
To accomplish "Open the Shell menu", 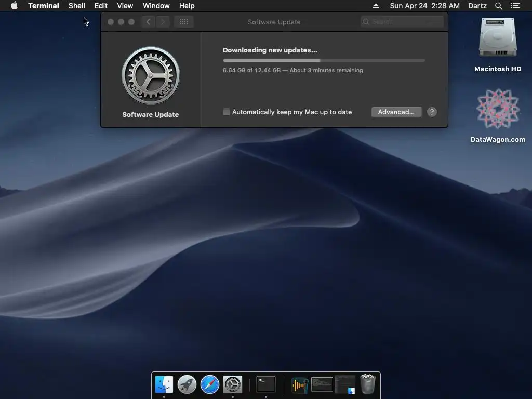I will coord(77,6).
